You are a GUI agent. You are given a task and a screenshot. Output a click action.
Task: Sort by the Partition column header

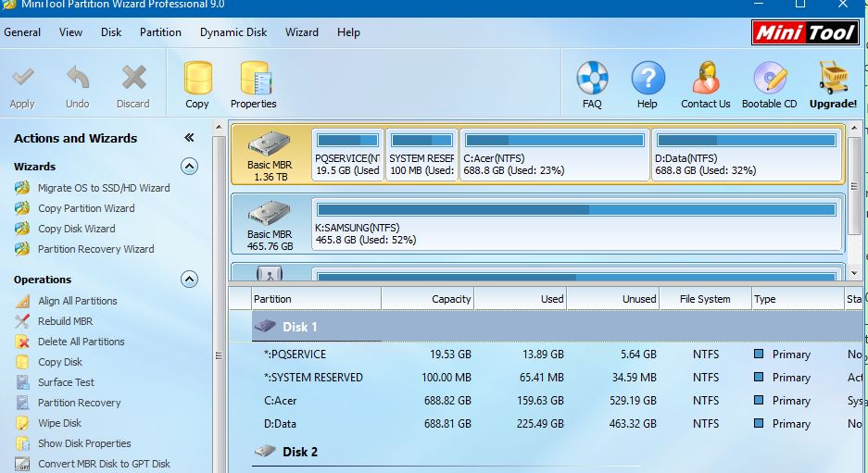tap(316, 299)
